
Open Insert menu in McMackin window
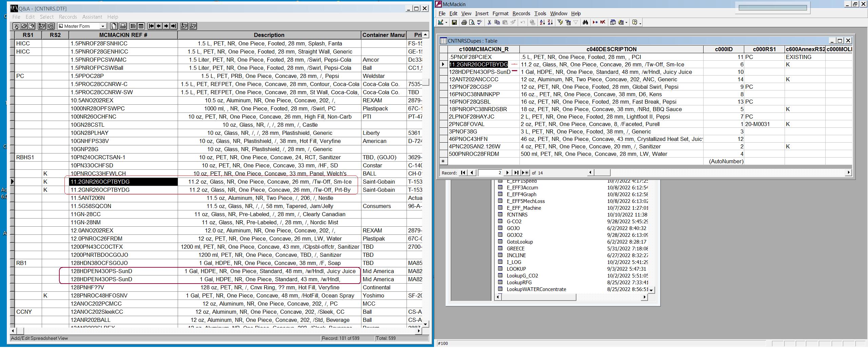(x=482, y=14)
